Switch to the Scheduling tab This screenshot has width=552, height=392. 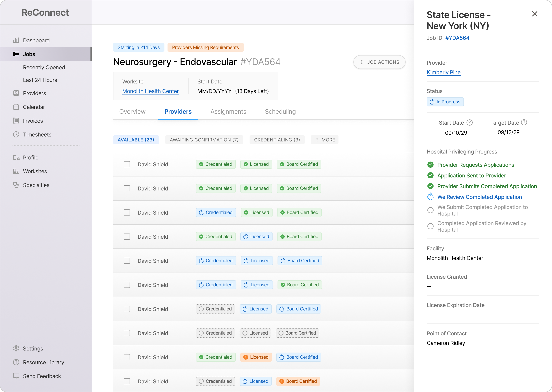coord(280,112)
